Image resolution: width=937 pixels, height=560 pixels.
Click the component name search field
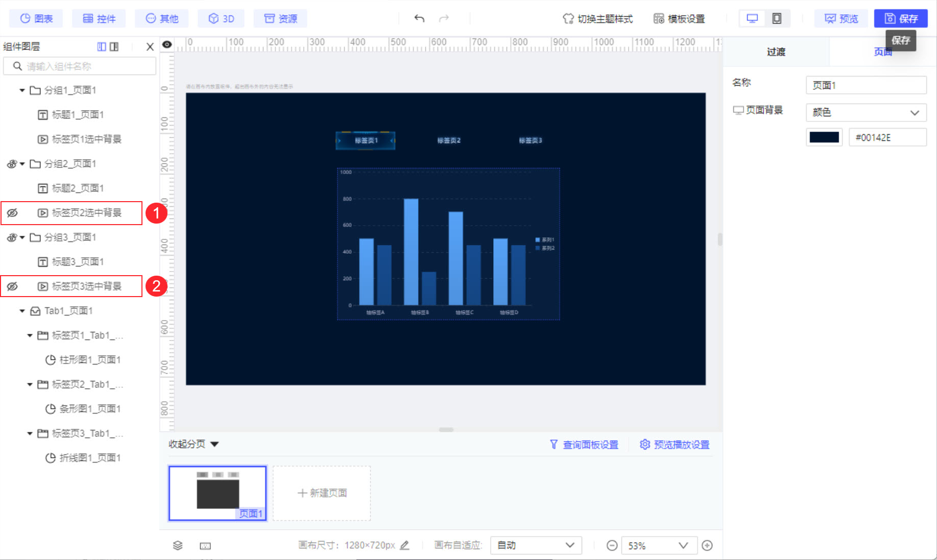(x=80, y=66)
